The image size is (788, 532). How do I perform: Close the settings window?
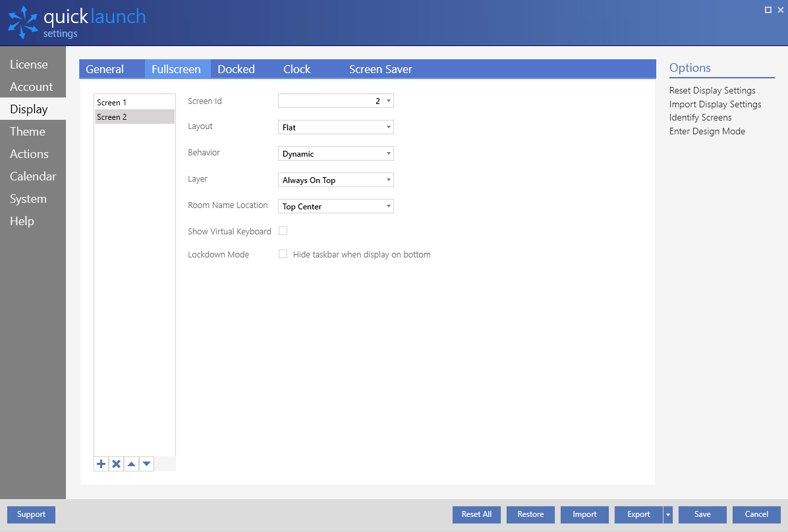click(x=781, y=9)
